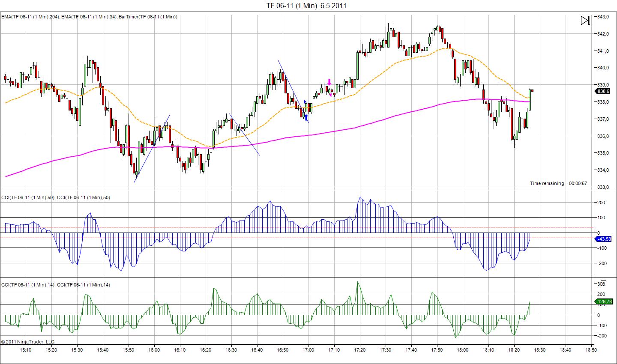Click the small blue triangle entry marker
617x364 pixels.
(x=306, y=102)
